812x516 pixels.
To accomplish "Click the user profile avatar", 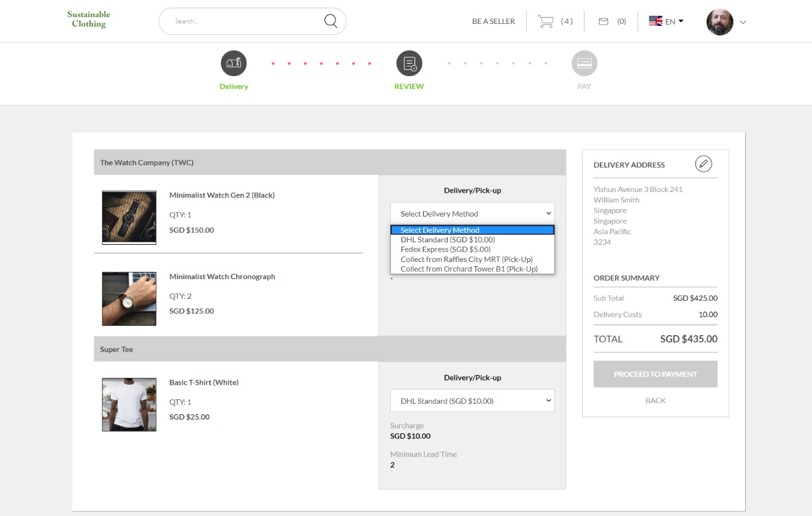I will pos(719,22).
